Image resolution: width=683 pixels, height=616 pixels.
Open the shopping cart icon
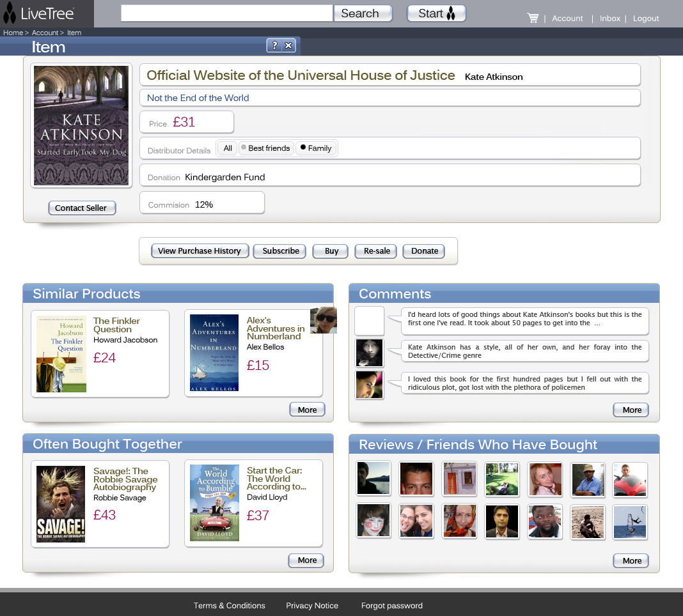pos(532,18)
